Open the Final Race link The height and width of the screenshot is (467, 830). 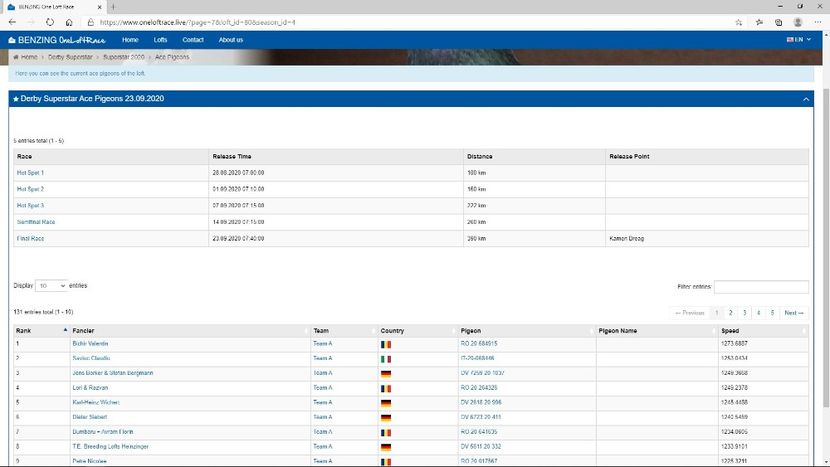point(31,239)
